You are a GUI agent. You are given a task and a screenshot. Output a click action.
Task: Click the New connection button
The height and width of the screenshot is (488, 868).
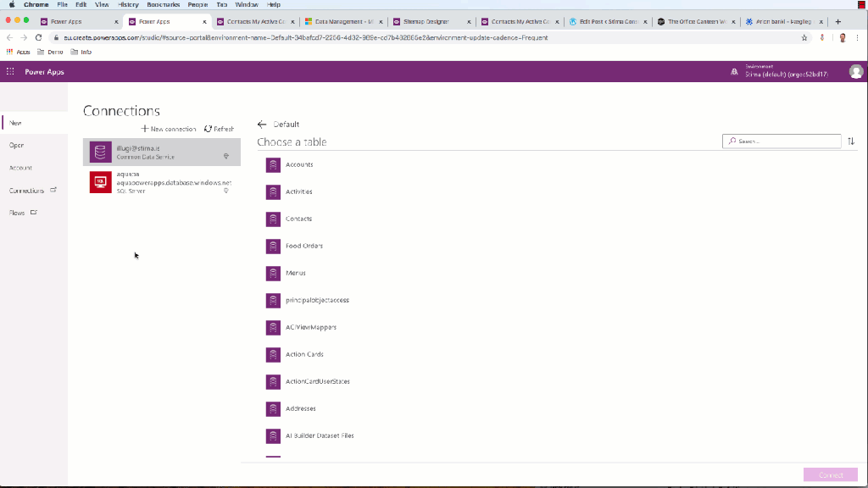click(170, 128)
